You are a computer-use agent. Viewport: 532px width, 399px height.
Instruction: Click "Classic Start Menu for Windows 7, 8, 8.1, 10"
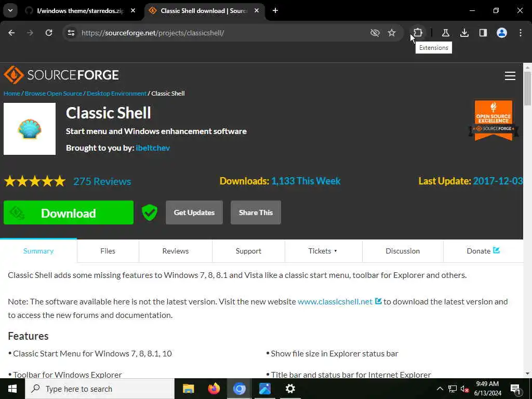click(92, 353)
